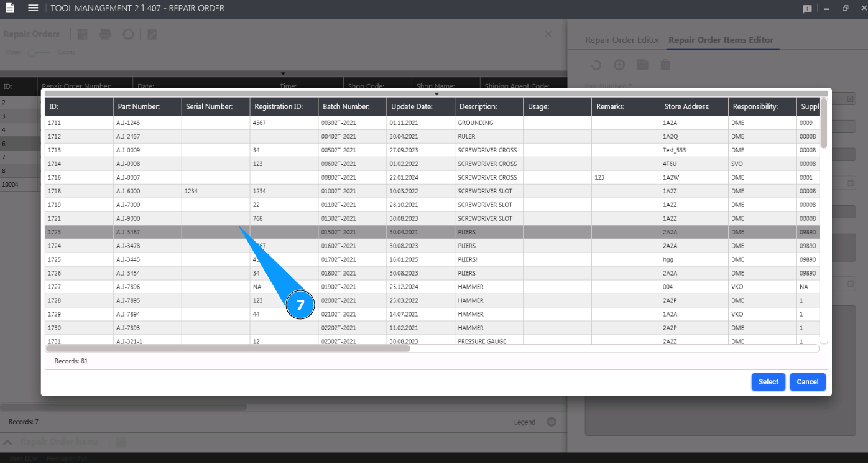
Task: Select the row with part number ALI-7893
Action: point(432,328)
